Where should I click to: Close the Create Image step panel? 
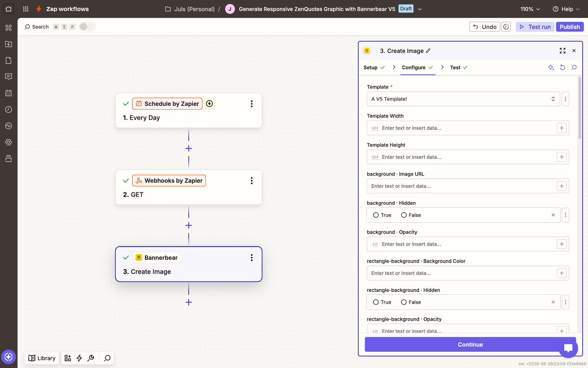pos(574,51)
